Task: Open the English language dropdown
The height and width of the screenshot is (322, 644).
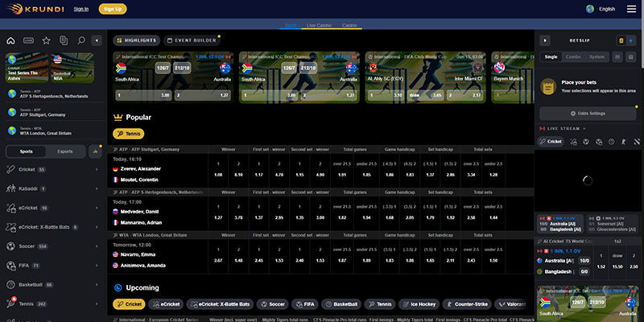Action: click(601, 9)
